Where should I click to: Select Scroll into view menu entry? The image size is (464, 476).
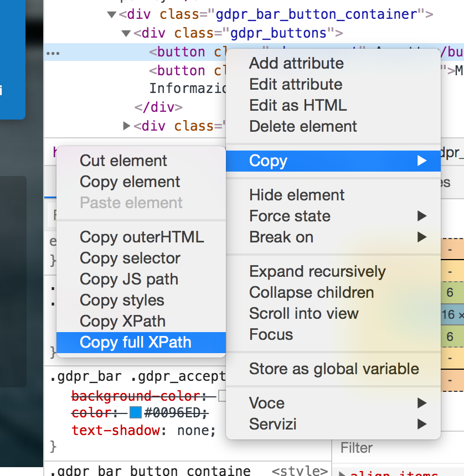pyautogui.click(x=333, y=314)
